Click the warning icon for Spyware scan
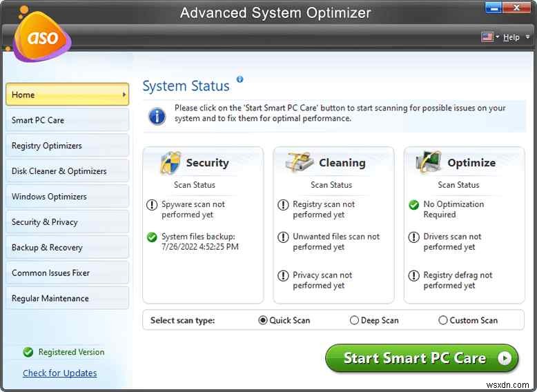This screenshot has width=537, height=392. click(x=152, y=205)
